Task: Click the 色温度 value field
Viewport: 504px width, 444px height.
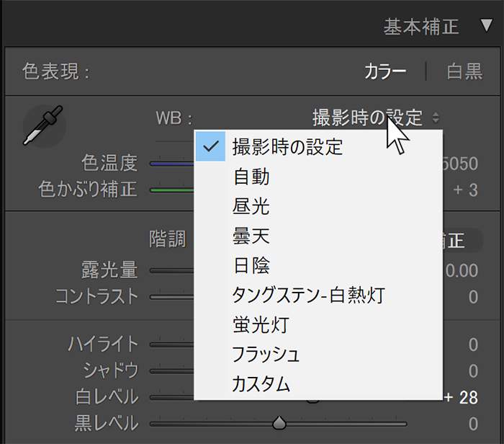Action: tap(461, 164)
